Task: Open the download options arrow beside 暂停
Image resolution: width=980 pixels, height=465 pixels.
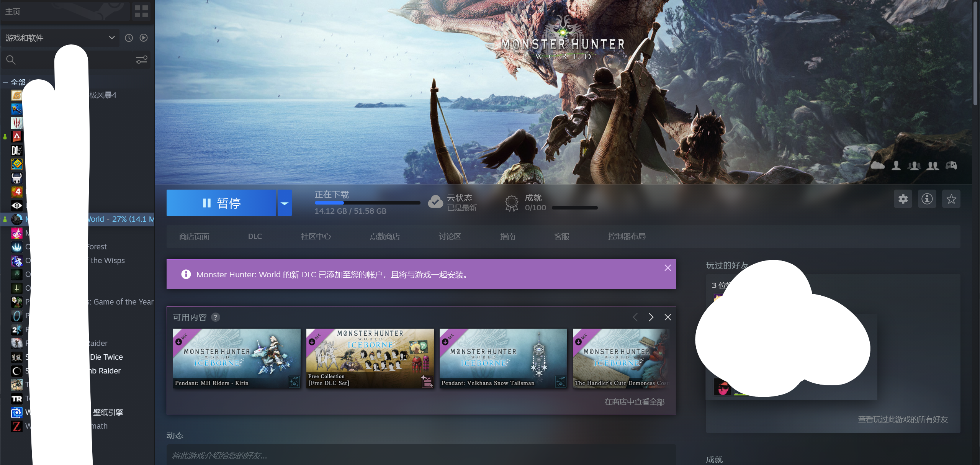Action: 285,203
